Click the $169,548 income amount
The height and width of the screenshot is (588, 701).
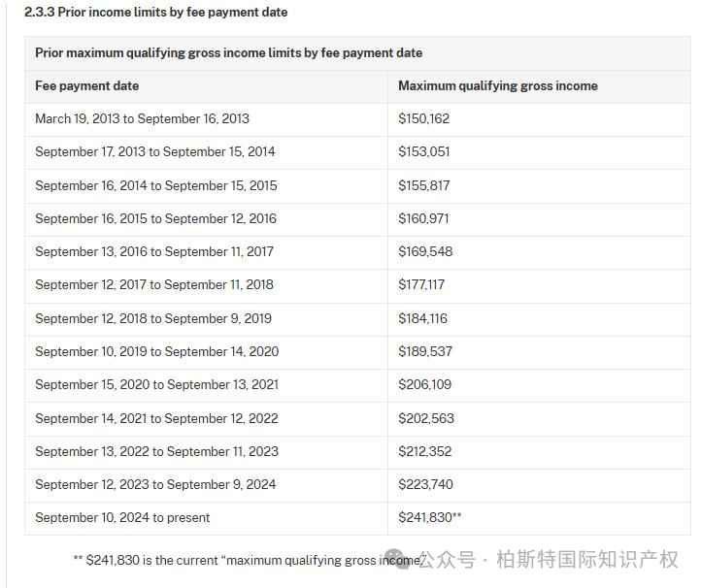click(x=425, y=251)
